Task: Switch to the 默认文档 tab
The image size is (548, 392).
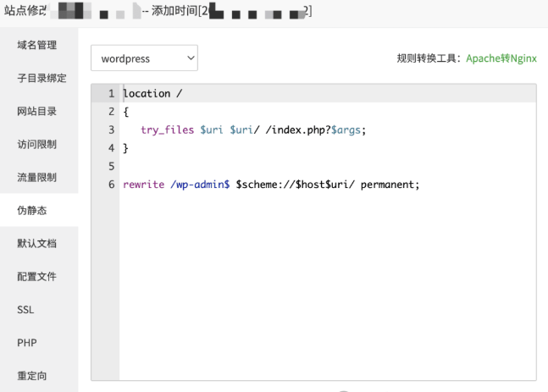Action: point(37,244)
